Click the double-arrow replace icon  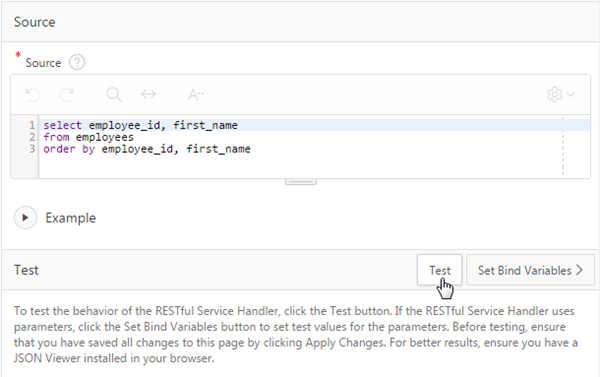click(x=148, y=94)
